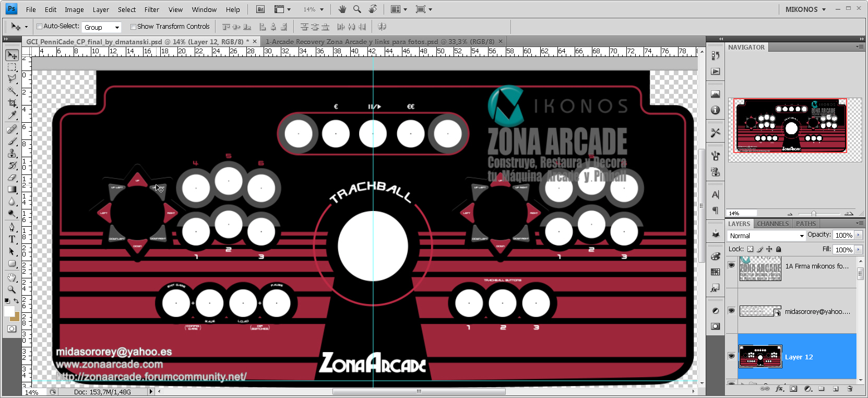The height and width of the screenshot is (398, 868).
Task: Select the Zoom tool in the toolbox
Action: coord(12,289)
